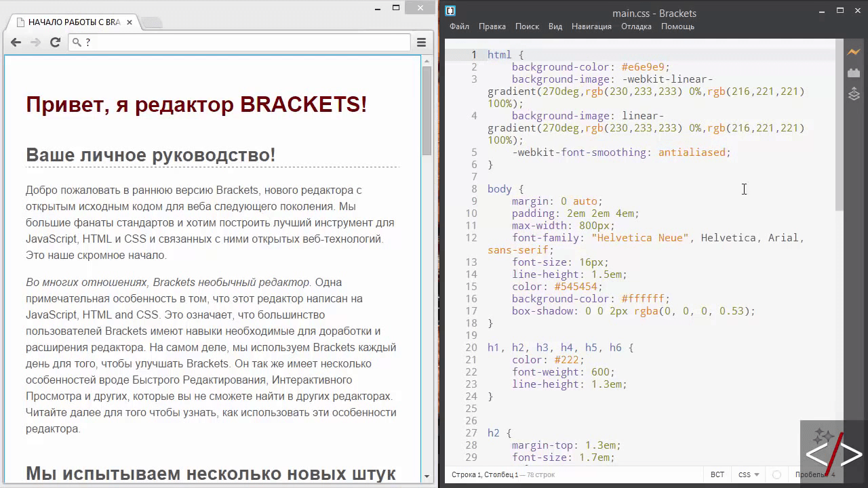Screen dimensions: 868x488
Task: Click search magnifier in Chrome address bar
Action: [77, 42]
